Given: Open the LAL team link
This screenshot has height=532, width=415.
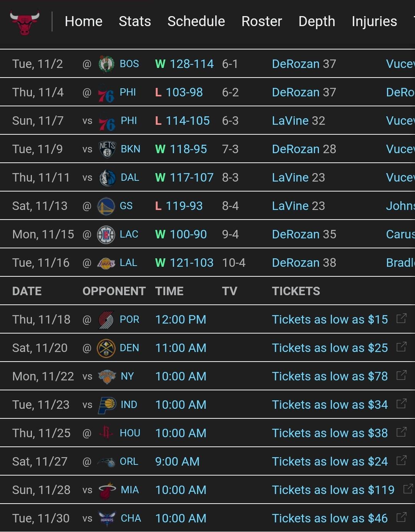Looking at the screenshot, I should point(128,263).
